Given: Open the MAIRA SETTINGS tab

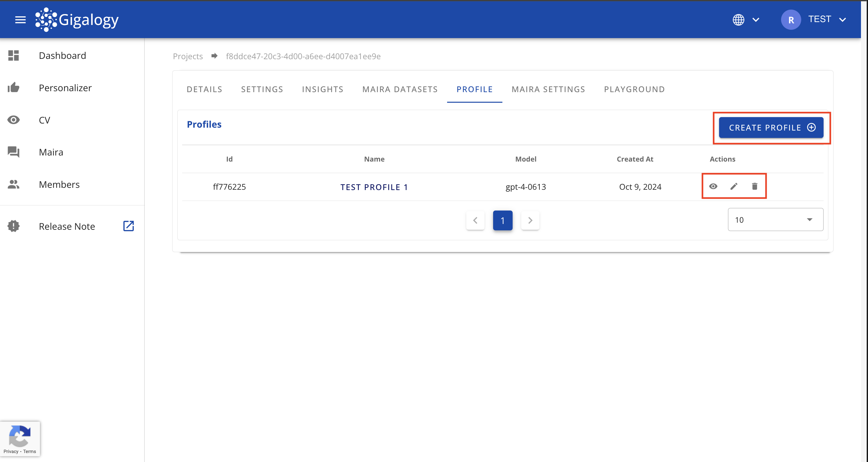Looking at the screenshot, I should (x=549, y=89).
